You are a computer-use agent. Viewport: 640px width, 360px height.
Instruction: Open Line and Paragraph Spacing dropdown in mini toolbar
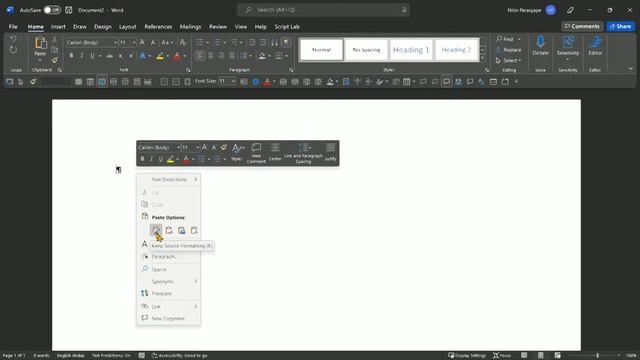303,153
